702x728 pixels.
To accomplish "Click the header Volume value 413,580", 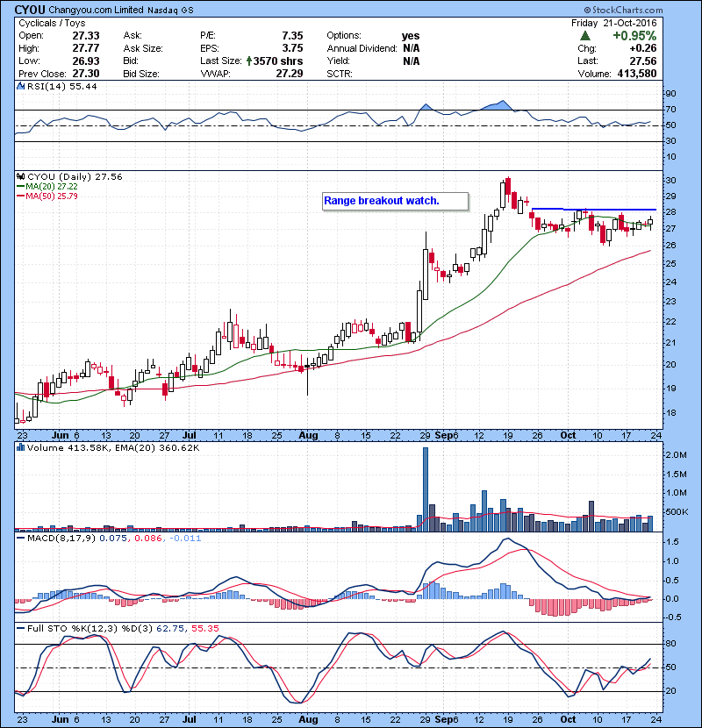I will (x=637, y=74).
